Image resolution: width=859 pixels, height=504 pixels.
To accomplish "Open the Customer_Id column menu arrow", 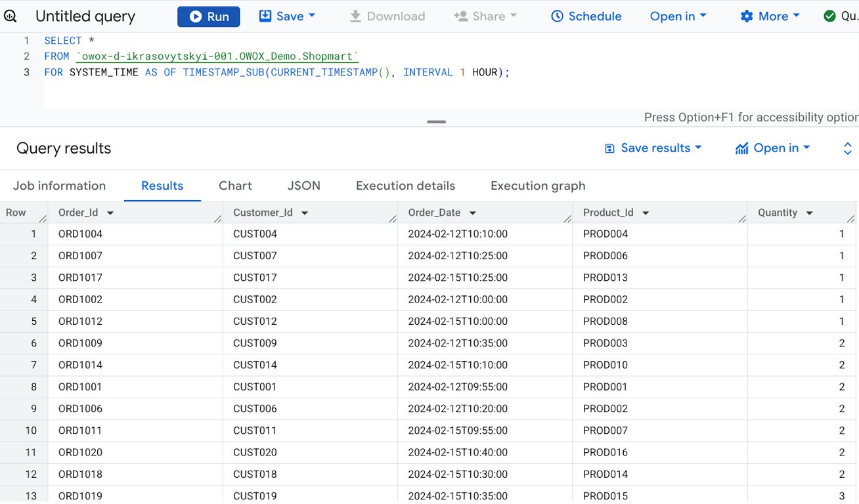I will tap(305, 213).
